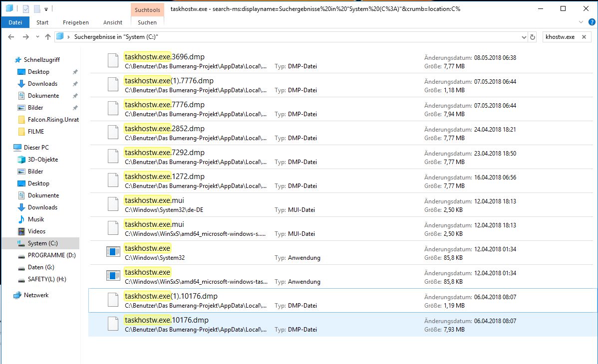Go up one folder level
Viewport: 598px width, 364px height.
click(48, 37)
